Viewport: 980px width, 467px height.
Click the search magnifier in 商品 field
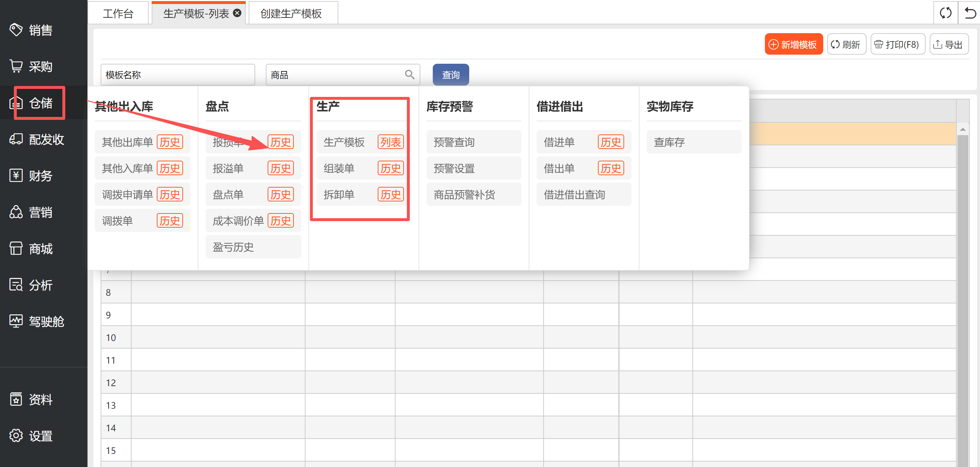click(x=409, y=74)
